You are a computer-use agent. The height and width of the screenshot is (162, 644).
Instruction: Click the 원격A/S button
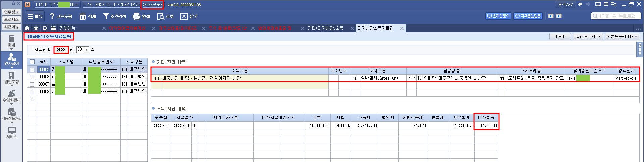pyautogui.click(x=565, y=4)
